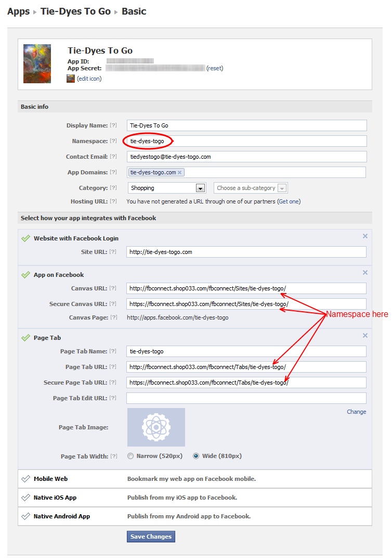
Task: Toggle Website with Facebook Login checkmark
Action: (25, 238)
